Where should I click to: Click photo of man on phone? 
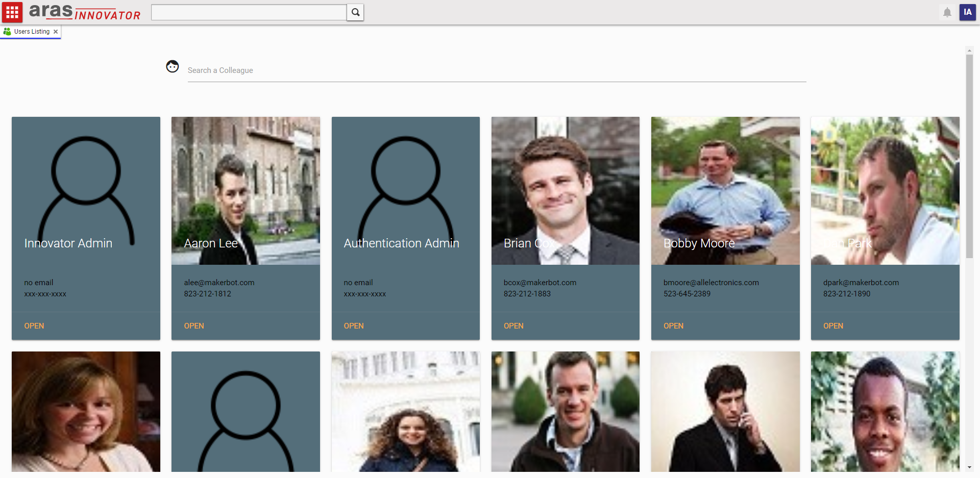pyautogui.click(x=725, y=412)
